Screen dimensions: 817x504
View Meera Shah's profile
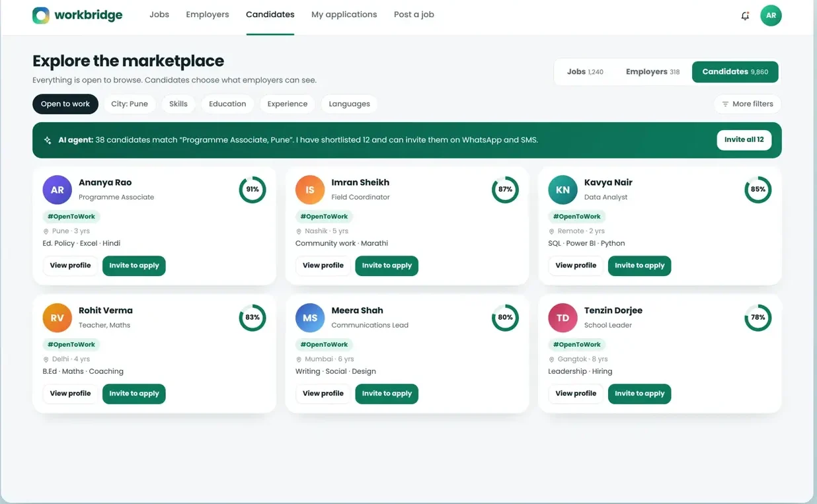coord(323,394)
